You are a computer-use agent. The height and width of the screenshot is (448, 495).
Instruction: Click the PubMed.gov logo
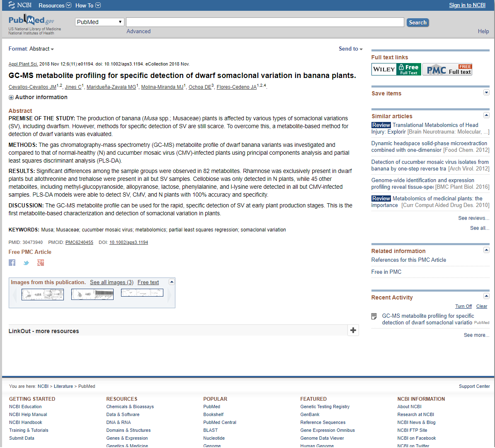(x=31, y=21)
